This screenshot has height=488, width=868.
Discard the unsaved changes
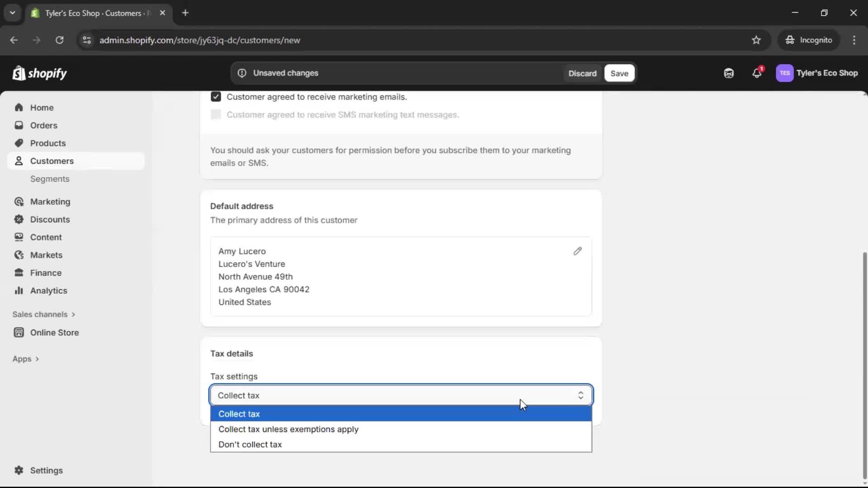582,73
